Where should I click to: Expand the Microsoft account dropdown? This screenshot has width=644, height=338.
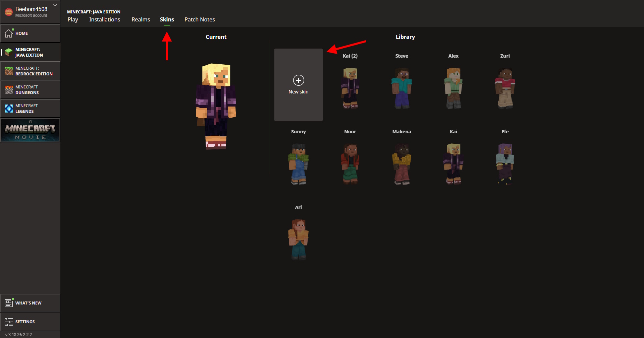[55, 5]
